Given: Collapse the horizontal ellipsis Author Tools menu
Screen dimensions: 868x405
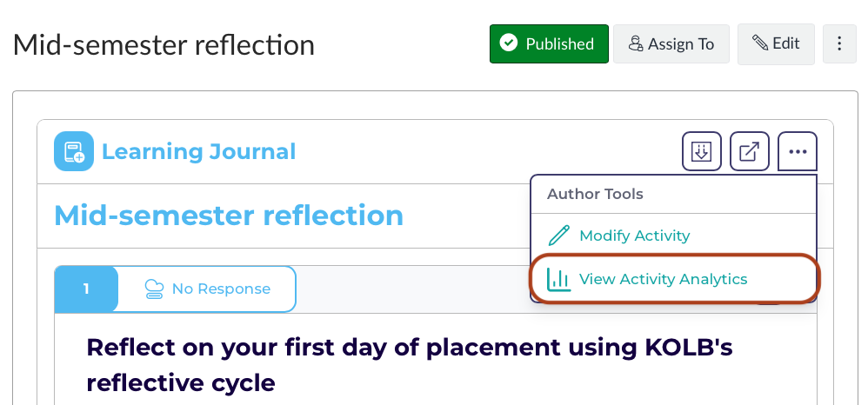Looking at the screenshot, I should (798, 151).
